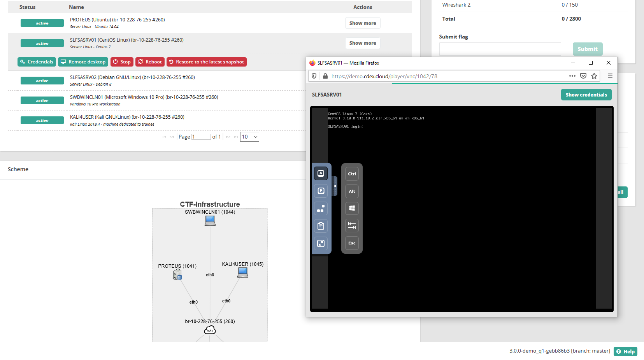Click Restore to the latest snapshot
This screenshot has width=644, height=360.
click(206, 62)
